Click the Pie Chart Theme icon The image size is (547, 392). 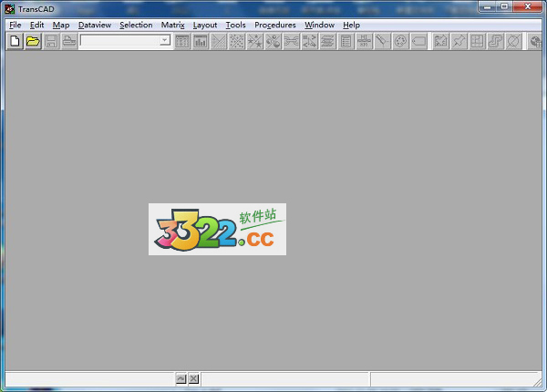tap(273, 42)
